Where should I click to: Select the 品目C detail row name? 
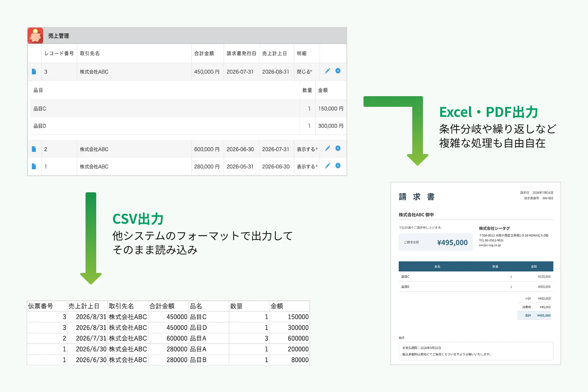[x=40, y=109]
